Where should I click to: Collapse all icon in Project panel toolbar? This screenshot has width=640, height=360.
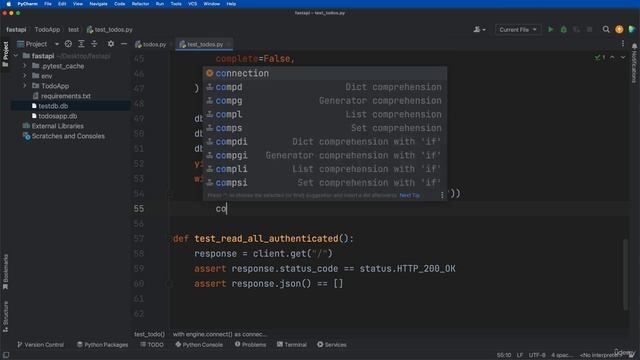coord(94,44)
